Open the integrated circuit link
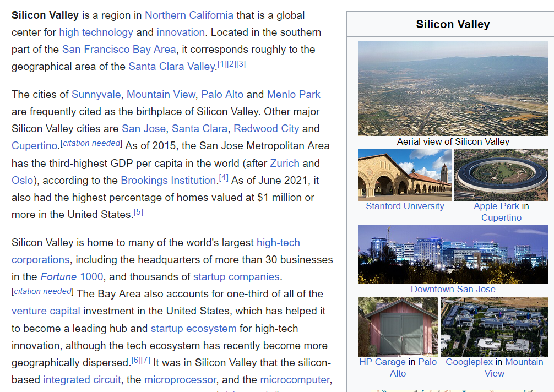The height and width of the screenshot is (392, 554). pos(82,380)
